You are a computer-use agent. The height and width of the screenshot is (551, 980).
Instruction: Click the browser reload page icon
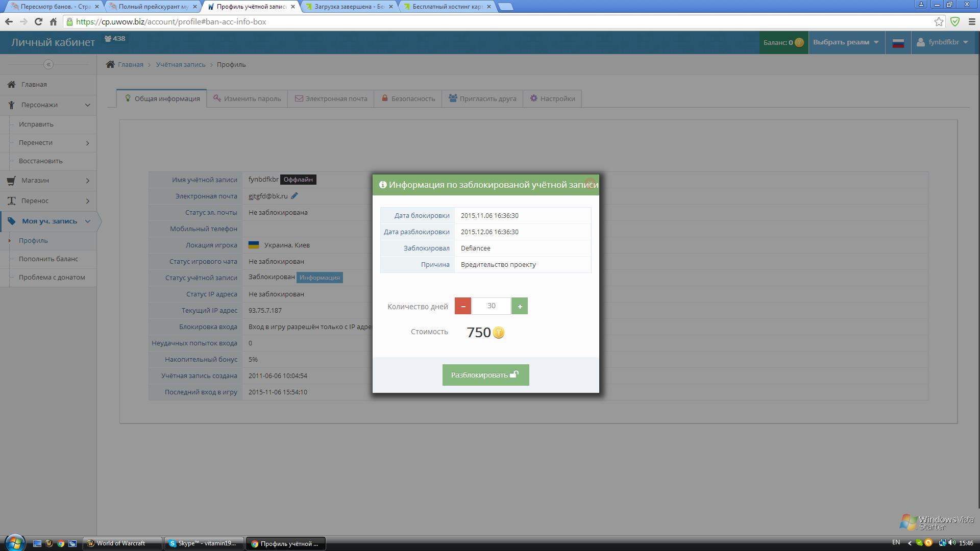click(38, 21)
